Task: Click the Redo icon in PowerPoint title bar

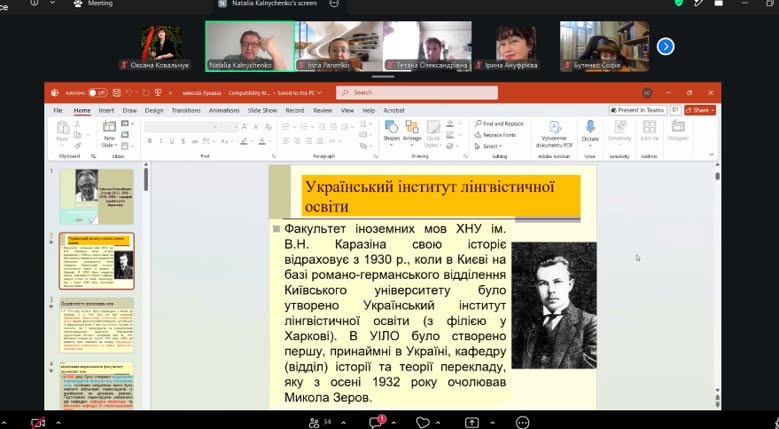Action: tap(146, 93)
